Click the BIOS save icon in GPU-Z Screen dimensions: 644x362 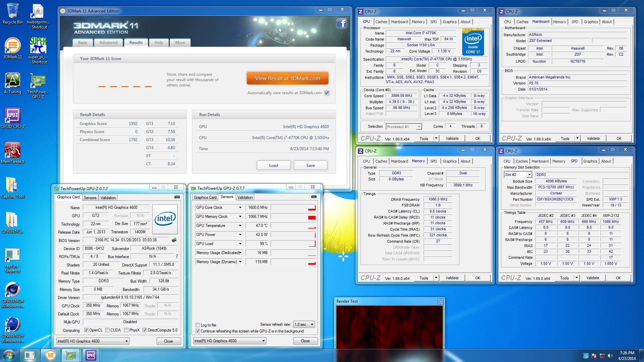click(174, 240)
